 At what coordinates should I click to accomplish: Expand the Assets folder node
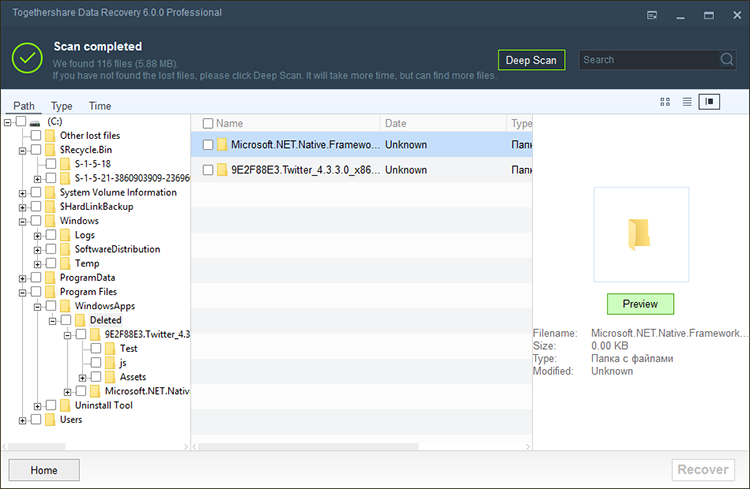(82, 378)
